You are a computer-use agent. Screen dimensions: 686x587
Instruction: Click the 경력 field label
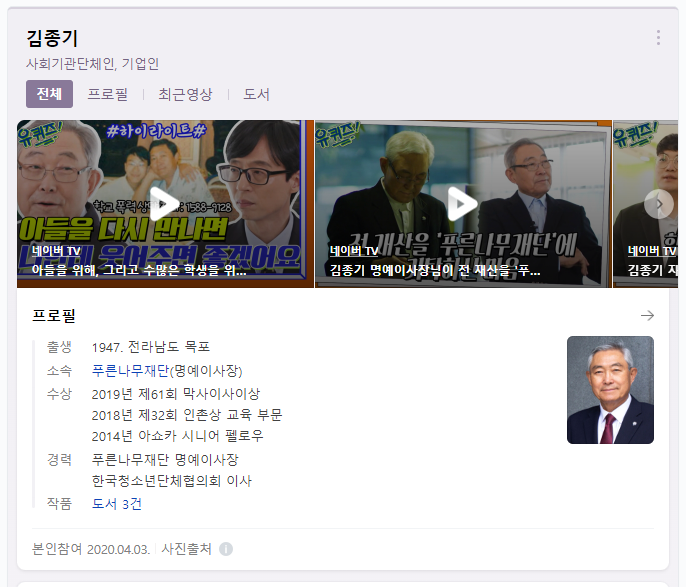coord(59,460)
